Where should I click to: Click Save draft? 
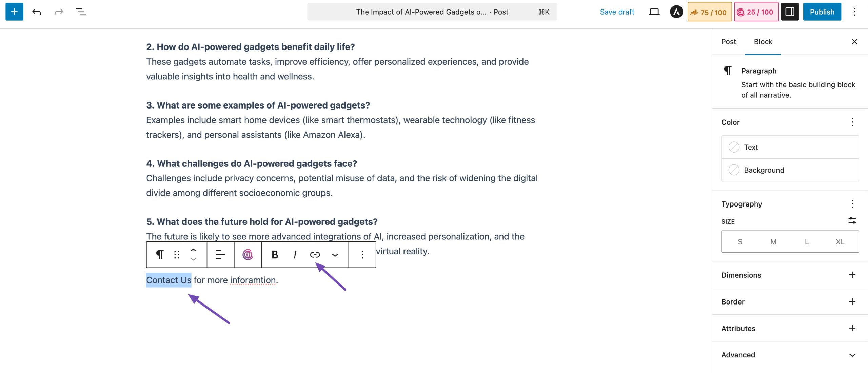click(617, 12)
